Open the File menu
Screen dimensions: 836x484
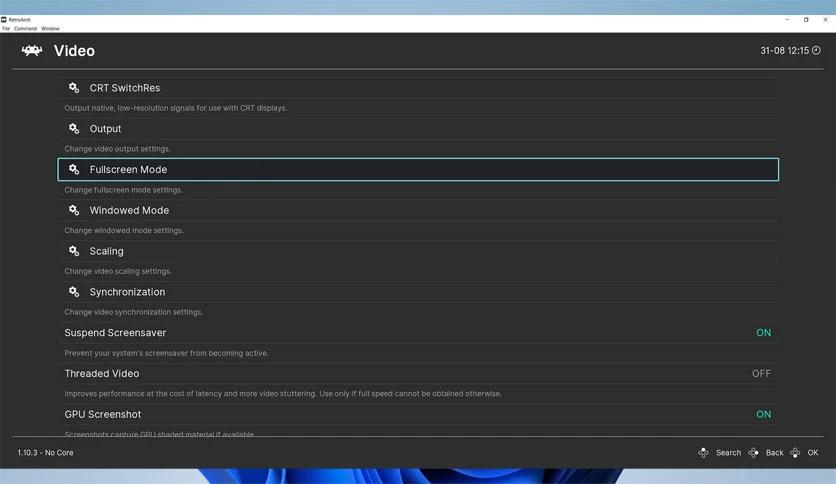[6, 29]
